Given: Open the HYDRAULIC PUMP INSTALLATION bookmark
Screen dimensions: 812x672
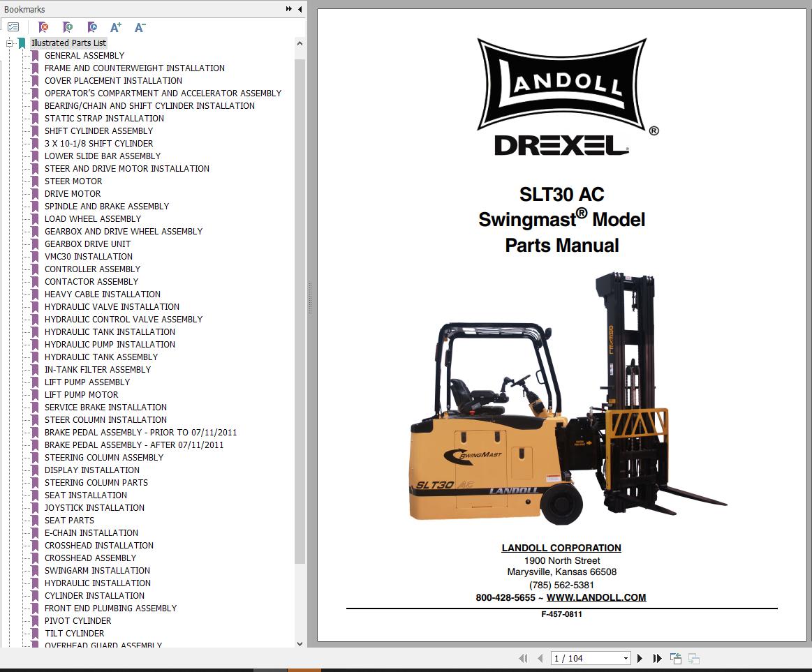Looking at the screenshot, I should pos(110,344).
